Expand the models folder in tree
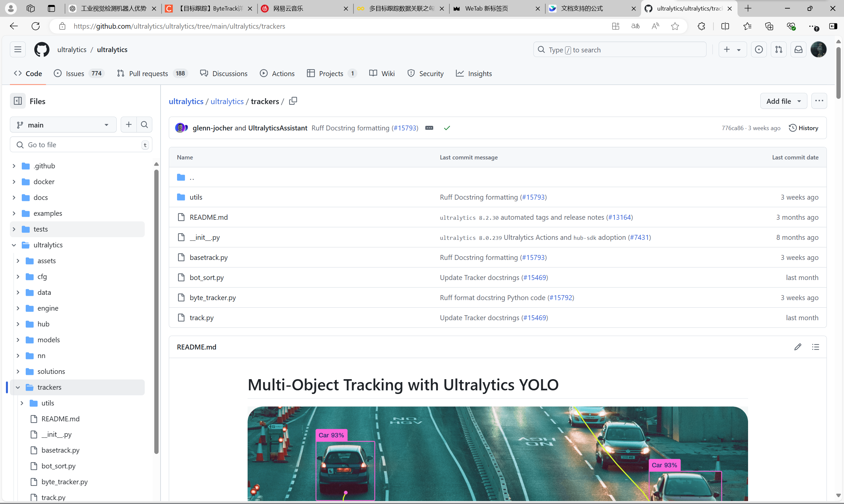The width and height of the screenshot is (844, 504). [18, 340]
